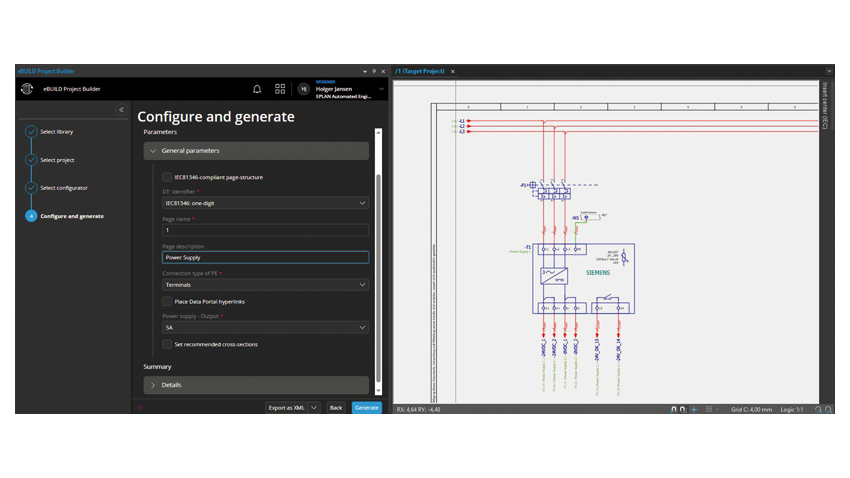Click the Page name input field
This screenshot has height=478, width=850.
[266, 230]
